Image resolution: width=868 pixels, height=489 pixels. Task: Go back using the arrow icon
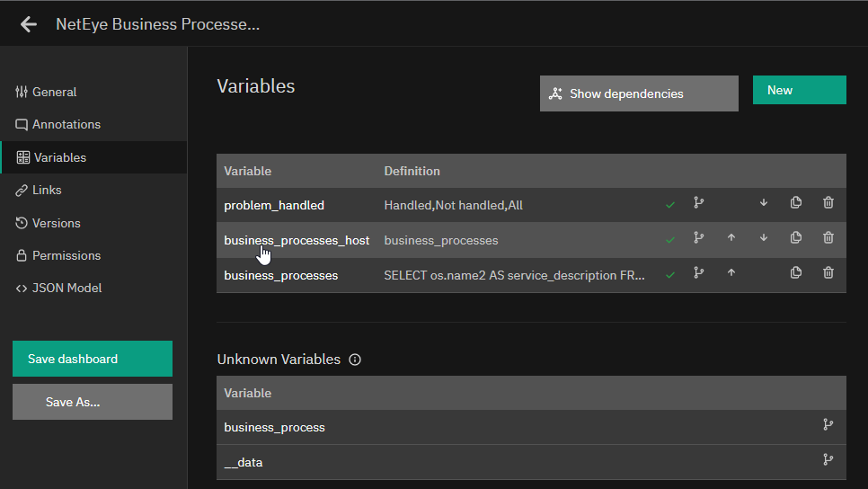(28, 24)
